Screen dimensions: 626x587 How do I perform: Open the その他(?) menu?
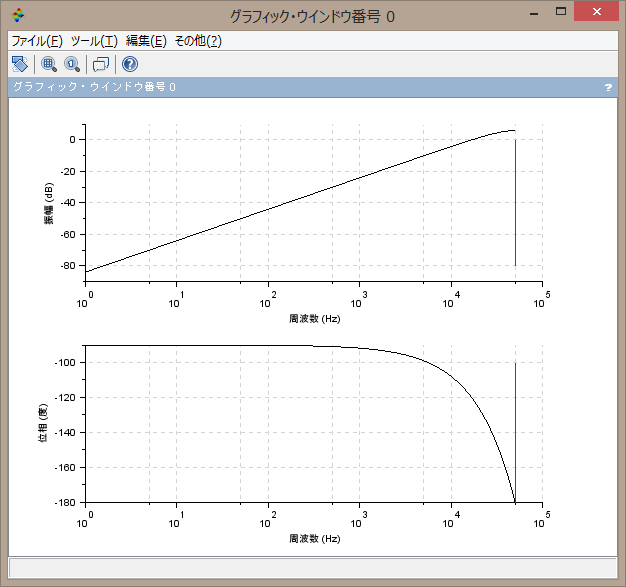(198, 41)
